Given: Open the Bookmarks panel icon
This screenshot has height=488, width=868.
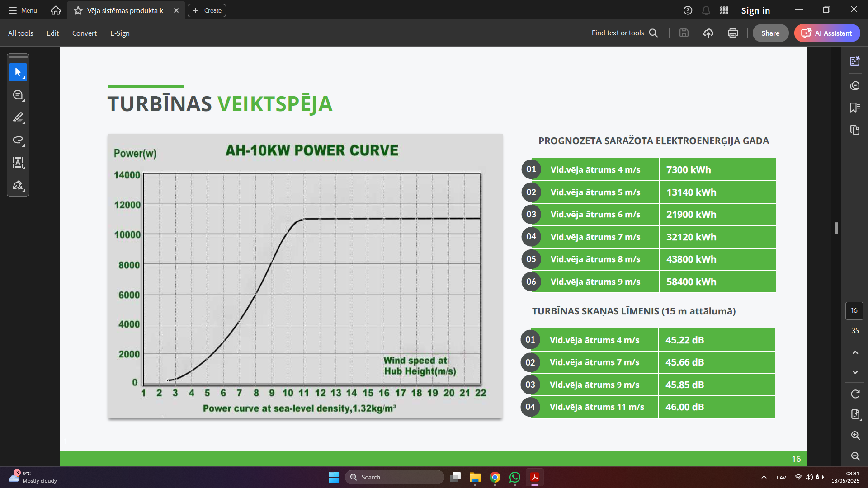Looking at the screenshot, I should 854,108.
